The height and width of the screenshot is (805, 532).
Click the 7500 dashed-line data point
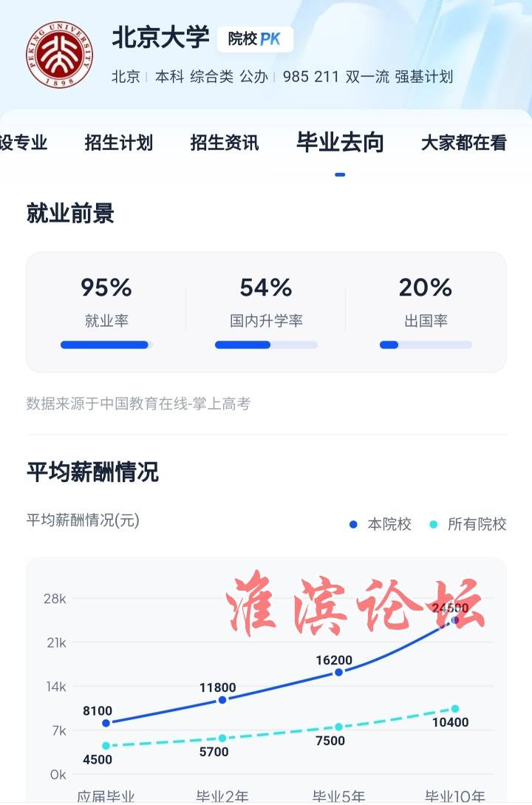coord(338,727)
